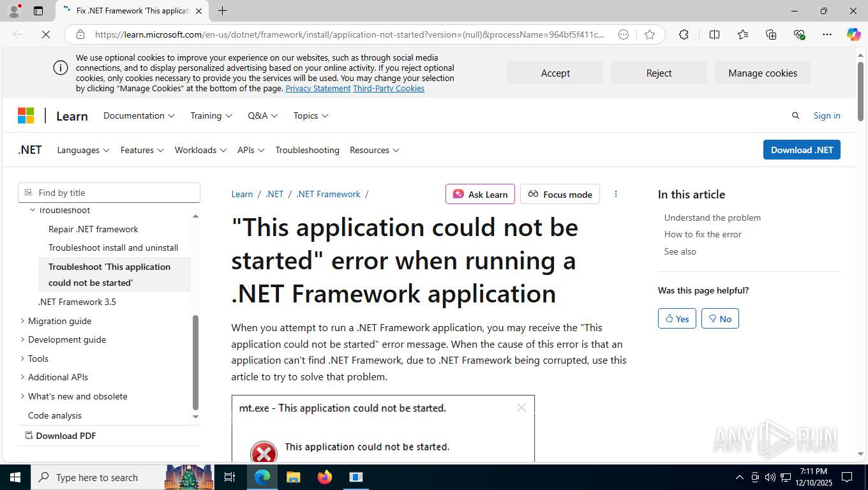The width and height of the screenshot is (868, 490).
Task: Open site search magnifier icon
Action: (x=795, y=115)
